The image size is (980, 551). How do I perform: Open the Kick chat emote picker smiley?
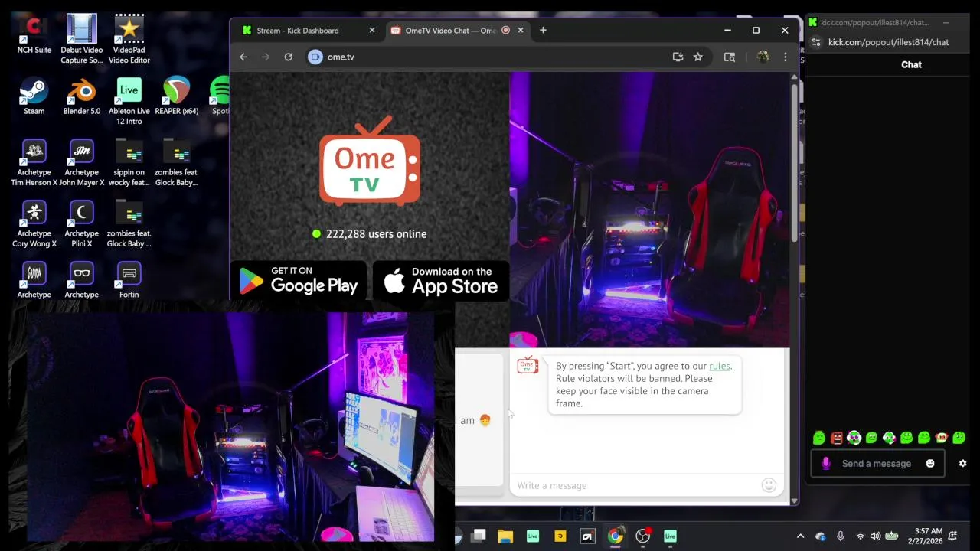(930, 463)
